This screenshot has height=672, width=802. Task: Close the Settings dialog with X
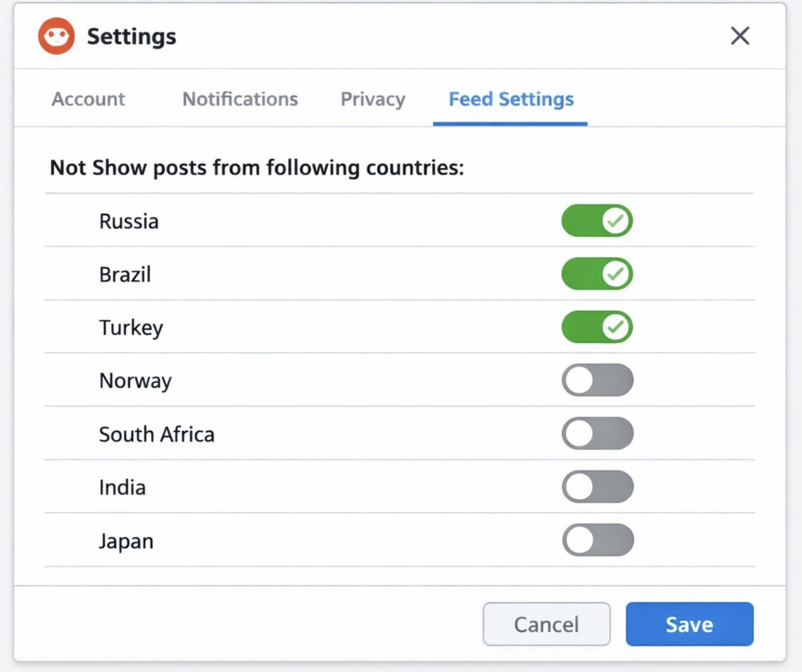tap(740, 36)
